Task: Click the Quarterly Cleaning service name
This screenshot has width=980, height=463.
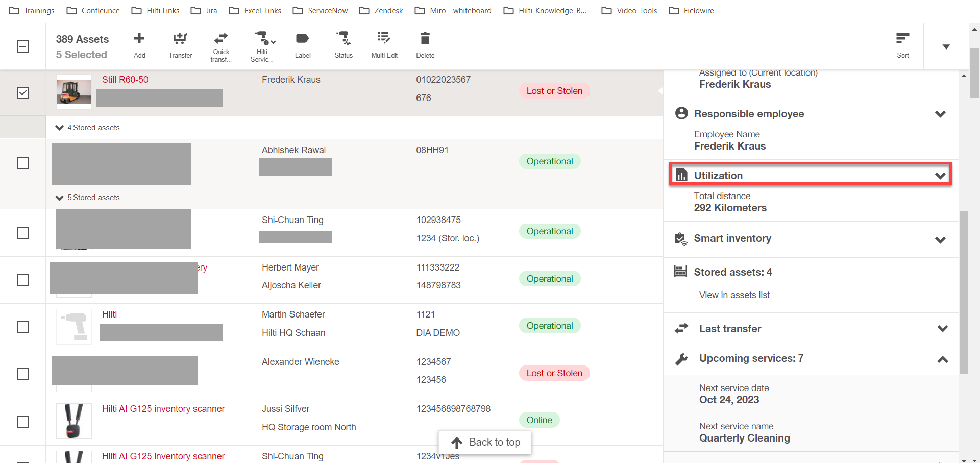Action: coord(744,438)
